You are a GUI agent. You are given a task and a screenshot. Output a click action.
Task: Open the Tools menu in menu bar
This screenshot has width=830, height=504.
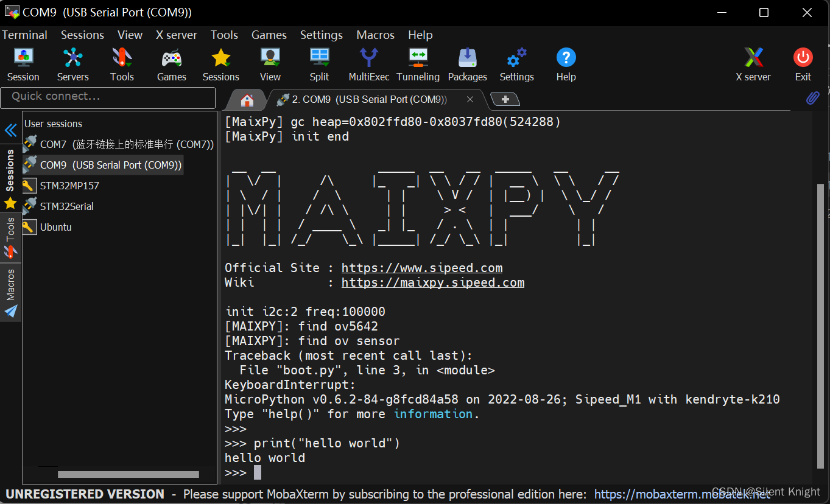224,35
